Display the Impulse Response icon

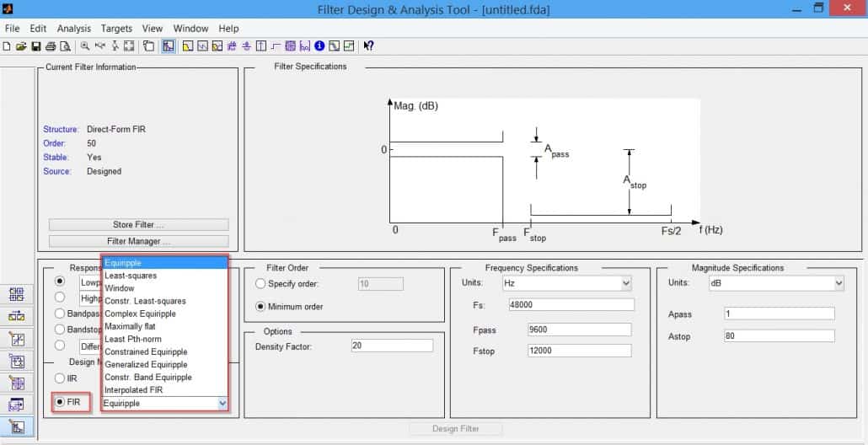click(x=260, y=46)
